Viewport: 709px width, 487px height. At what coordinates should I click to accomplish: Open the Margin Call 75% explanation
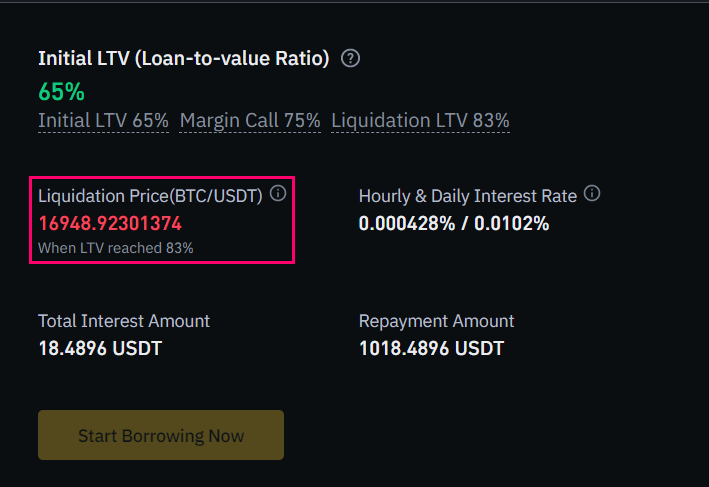(250, 121)
